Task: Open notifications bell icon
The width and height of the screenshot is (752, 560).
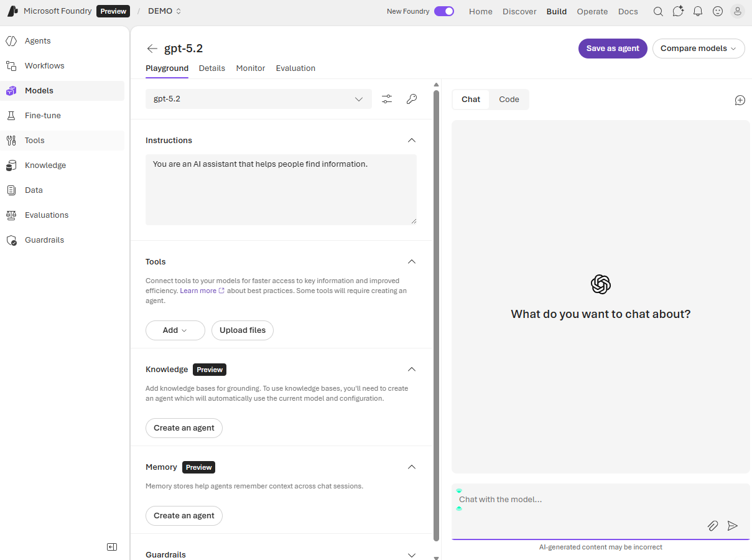Action: point(698,11)
